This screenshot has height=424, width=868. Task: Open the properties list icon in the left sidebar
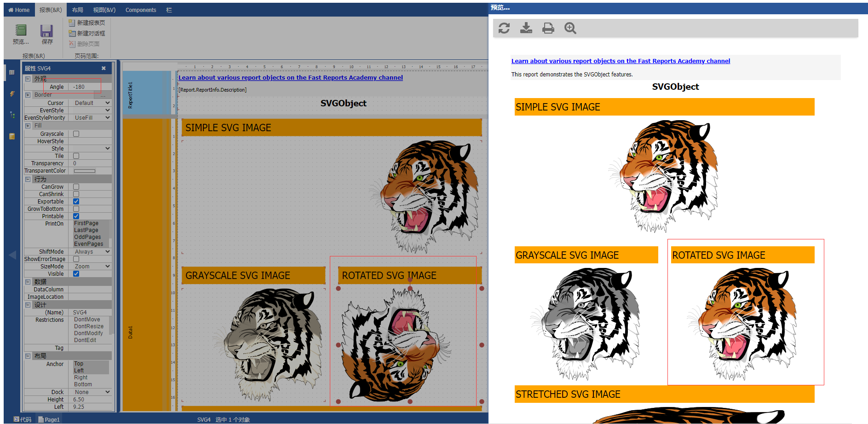tap(12, 72)
